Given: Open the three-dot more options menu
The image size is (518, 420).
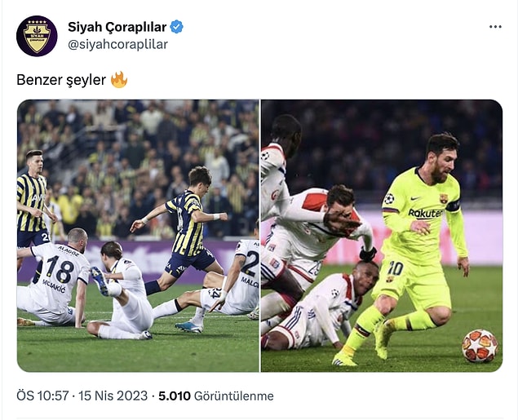Looking at the screenshot, I should (x=495, y=27).
